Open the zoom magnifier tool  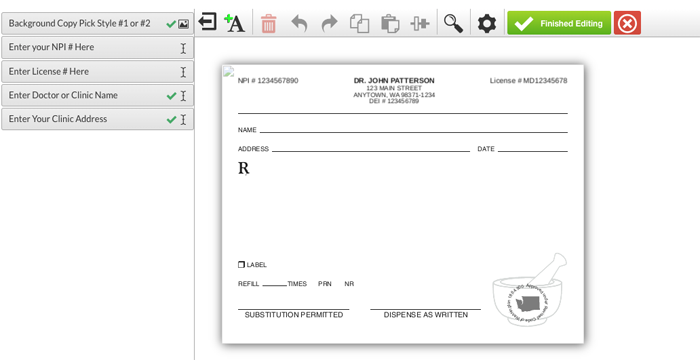click(x=453, y=23)
